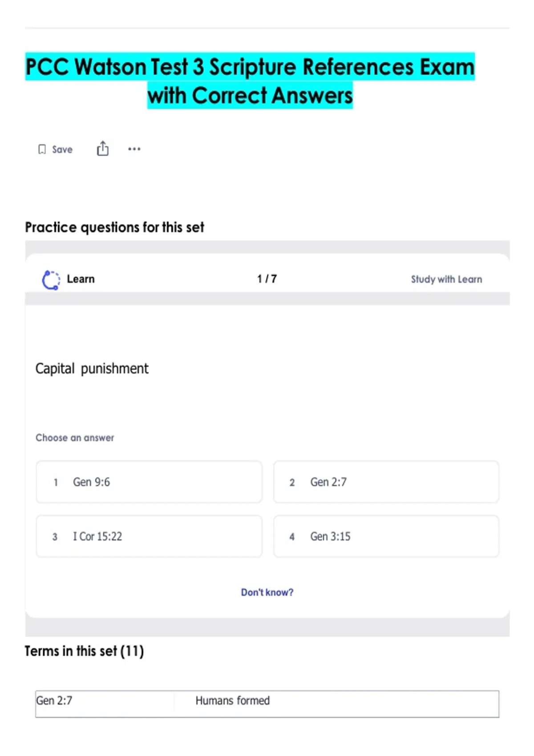534x756 pixels.
Task: Click the "Terms in this set (11)" heading
Action: (84, 651)
